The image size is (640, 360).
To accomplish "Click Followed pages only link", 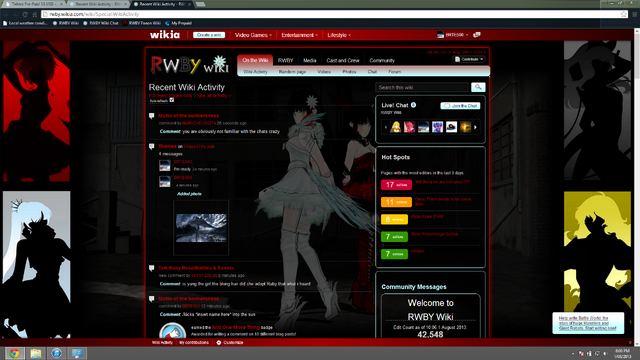I will tap(171, 96).
